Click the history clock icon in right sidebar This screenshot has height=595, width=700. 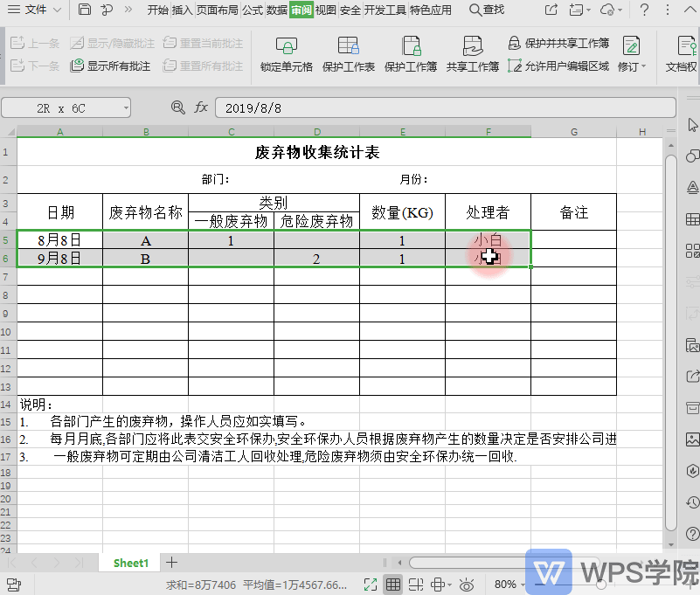click(x=692, y=502)
